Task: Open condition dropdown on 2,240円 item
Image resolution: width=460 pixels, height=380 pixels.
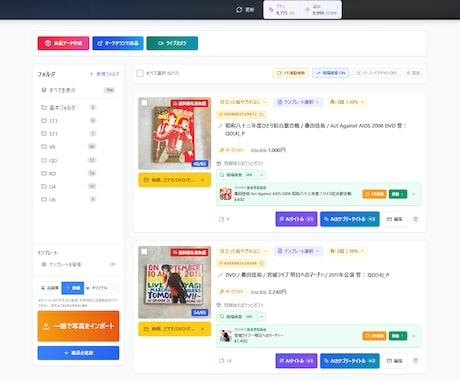Action: pos(243,251)
